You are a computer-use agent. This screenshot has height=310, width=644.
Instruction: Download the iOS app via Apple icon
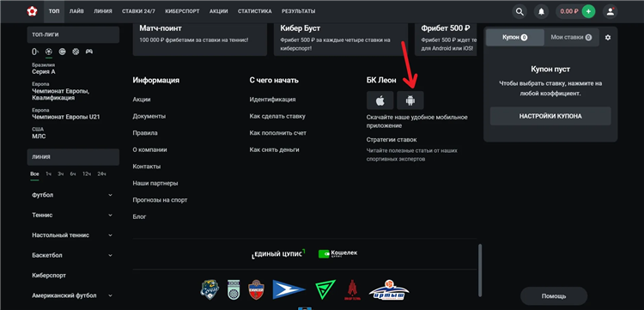click(380, 100)
